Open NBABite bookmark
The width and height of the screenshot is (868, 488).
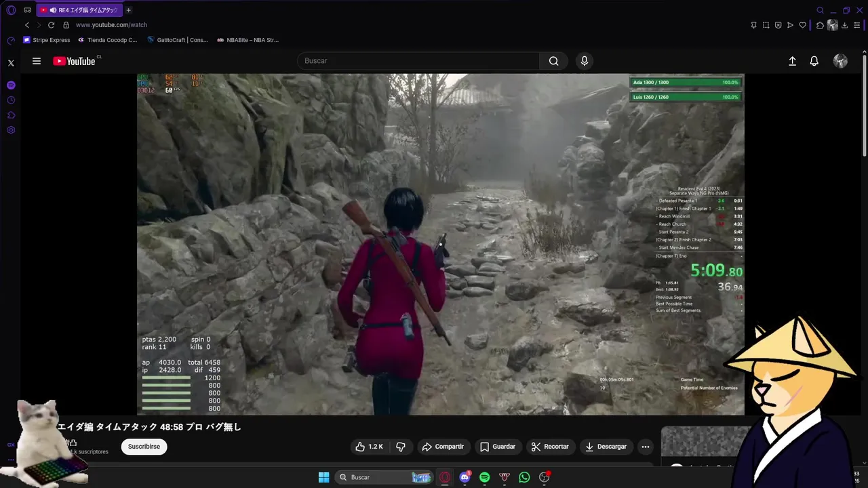click(248, 40)
